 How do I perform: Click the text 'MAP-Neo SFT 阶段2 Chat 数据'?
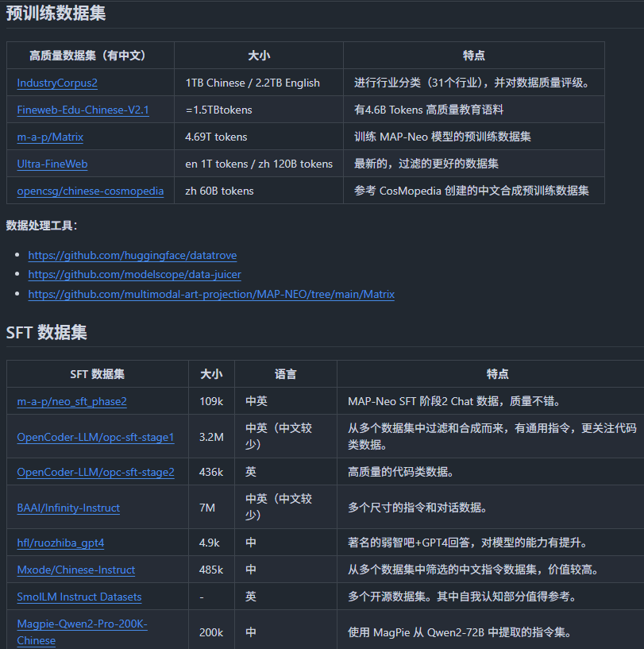pyautogui.click(x=423, y=401)
